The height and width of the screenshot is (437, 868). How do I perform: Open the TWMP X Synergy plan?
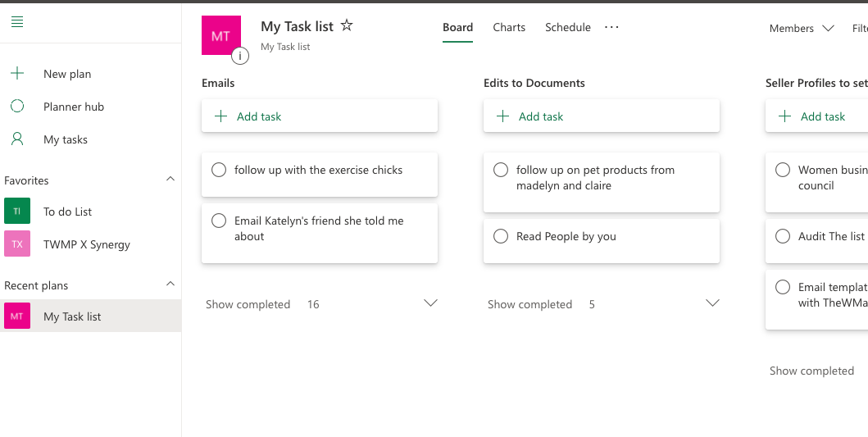click(x=87, y=244)
